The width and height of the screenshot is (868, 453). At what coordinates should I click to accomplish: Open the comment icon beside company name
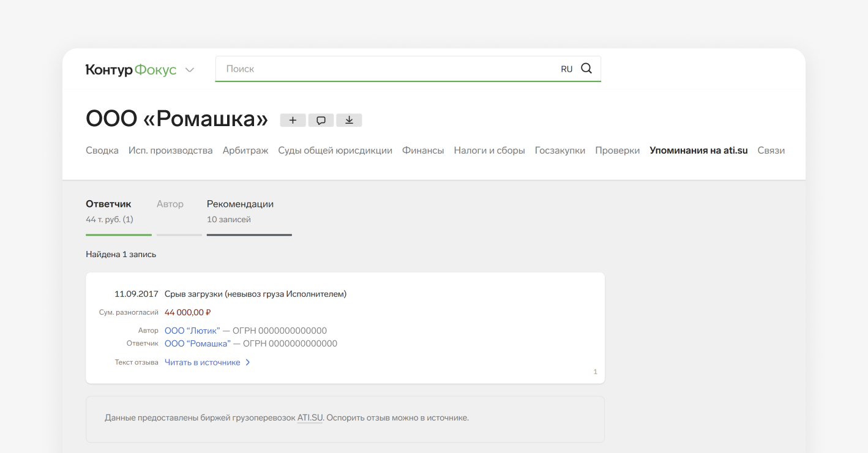point(321,120)
